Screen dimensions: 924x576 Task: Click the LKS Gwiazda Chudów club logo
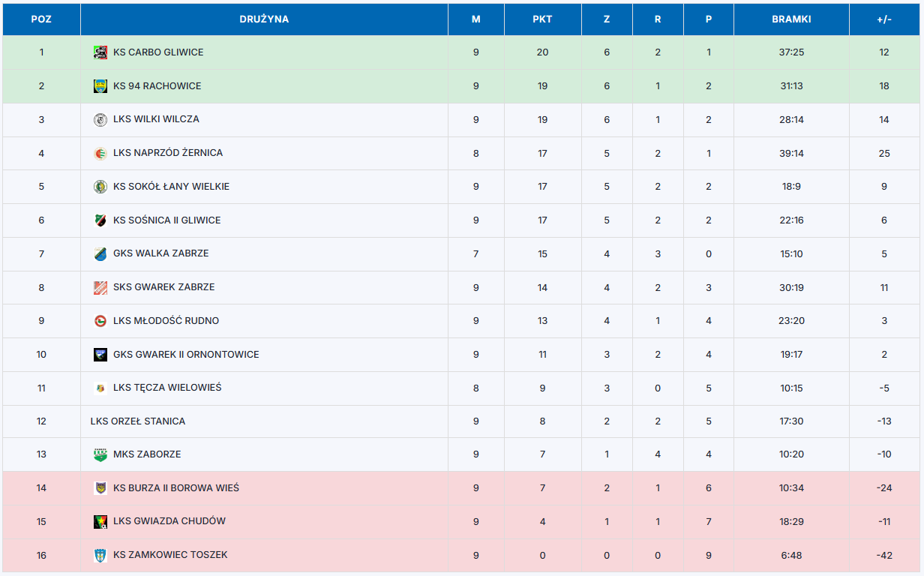click(100, 521)
